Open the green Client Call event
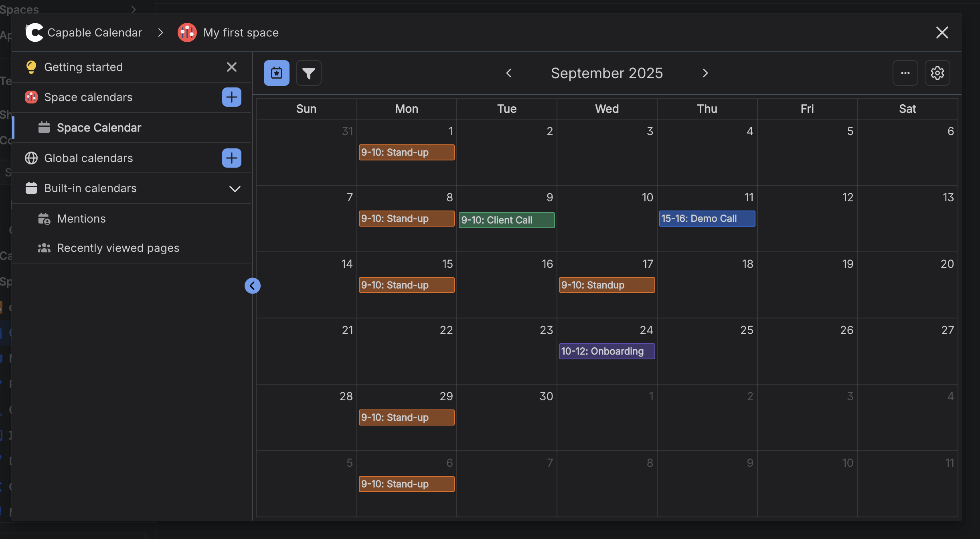Image resolution: width=980 pixels, height=539 pixels. (x=506, y=220)
